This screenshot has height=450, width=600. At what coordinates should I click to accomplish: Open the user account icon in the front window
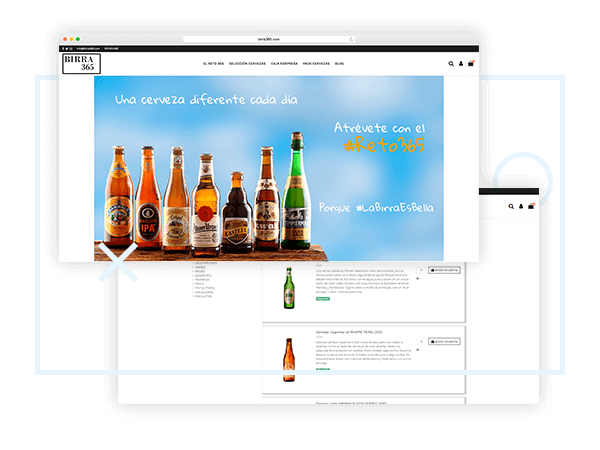[x=461, y=64]
